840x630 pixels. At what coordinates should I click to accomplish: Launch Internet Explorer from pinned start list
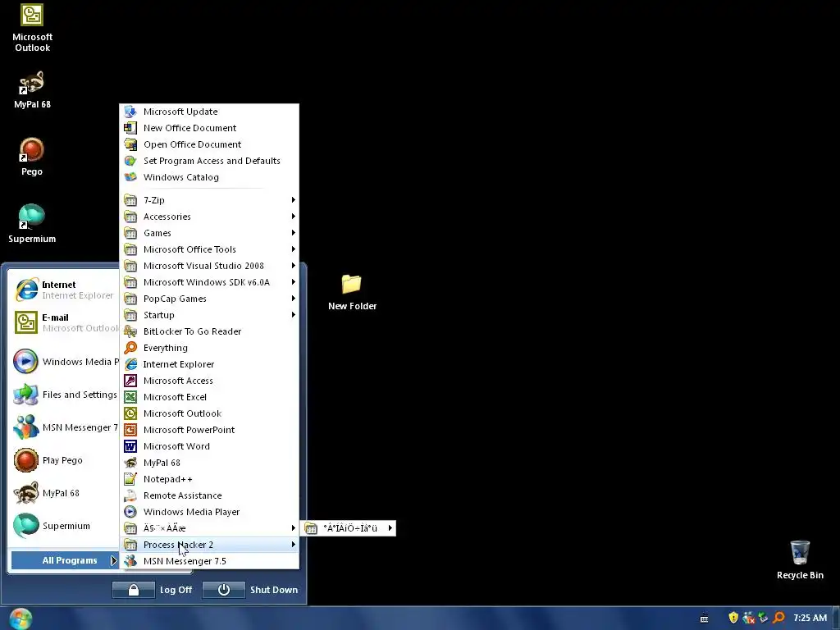coord(64,290)
